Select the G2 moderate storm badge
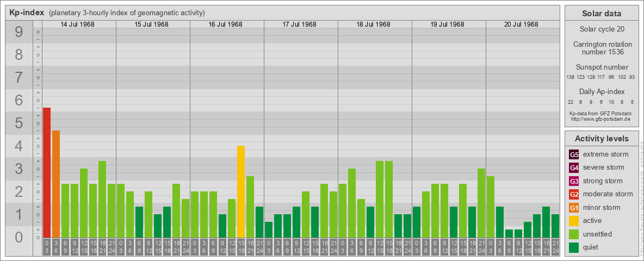 point(574,194)
